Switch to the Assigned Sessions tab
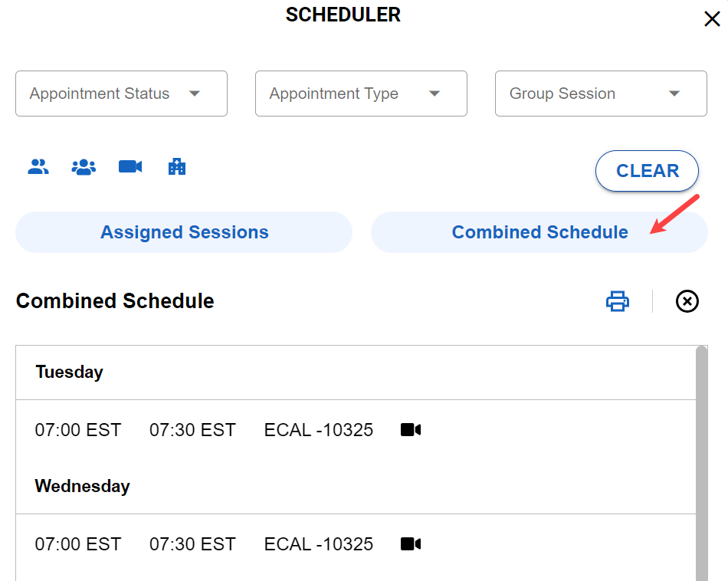This screenshot has height=581, width=728. pos(184,232)
